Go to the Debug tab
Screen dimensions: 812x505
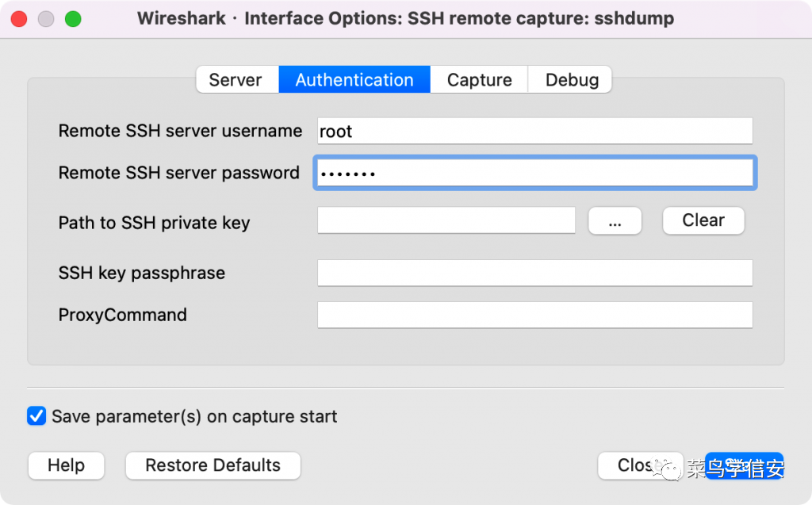570,80
